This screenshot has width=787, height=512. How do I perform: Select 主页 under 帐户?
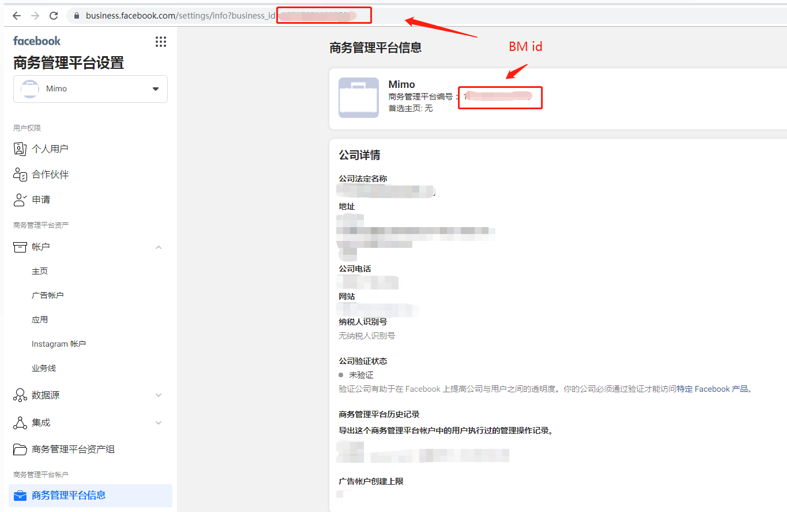tap(40, 271)
